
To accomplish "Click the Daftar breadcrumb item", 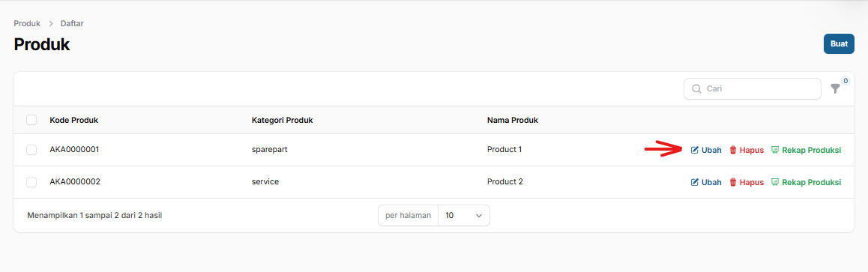I will 72,24.
